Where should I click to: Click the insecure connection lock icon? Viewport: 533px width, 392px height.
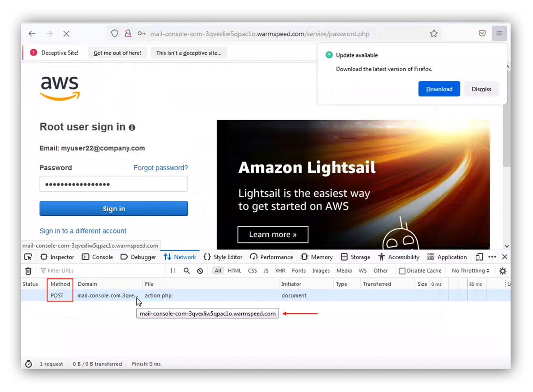coord(128,33)
